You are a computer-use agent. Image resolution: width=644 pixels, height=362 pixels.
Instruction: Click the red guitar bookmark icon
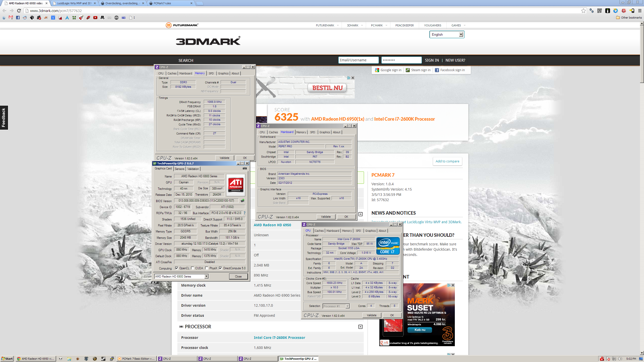tap(81, 18)
